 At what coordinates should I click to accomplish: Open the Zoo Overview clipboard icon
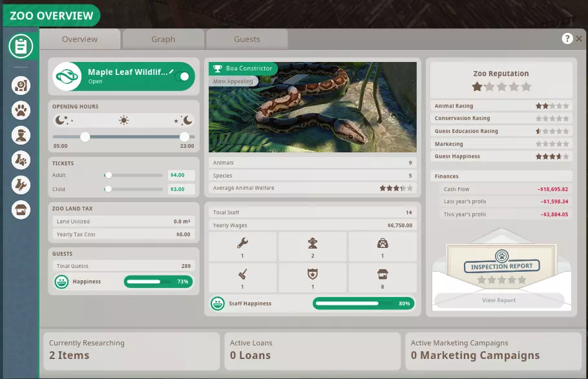pyautogui.click(x=21, y=46)
